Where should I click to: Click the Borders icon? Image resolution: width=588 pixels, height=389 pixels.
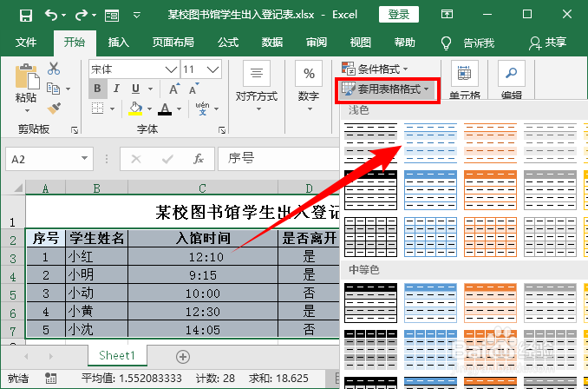point(97,109)
